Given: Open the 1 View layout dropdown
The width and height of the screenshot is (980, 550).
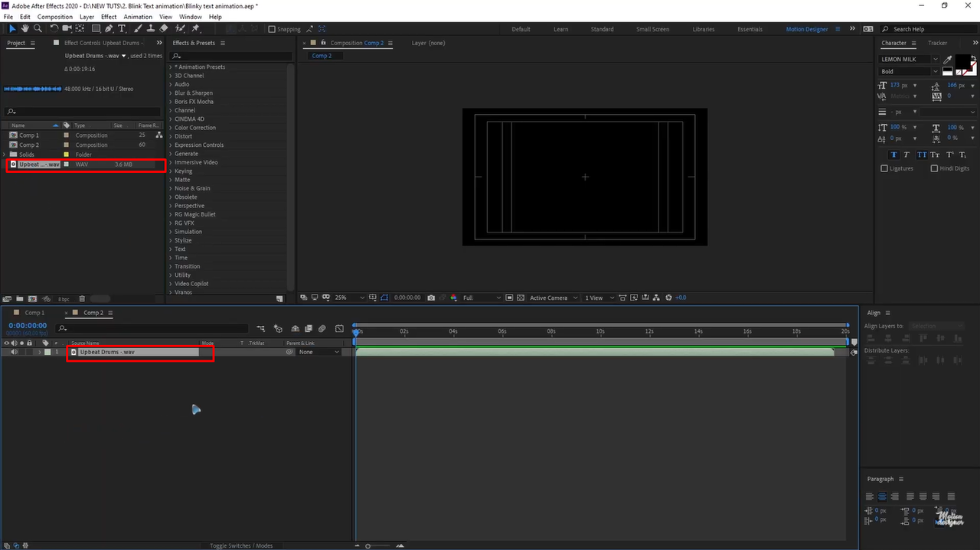Looking at the screenshot, I should coord(599,298).
